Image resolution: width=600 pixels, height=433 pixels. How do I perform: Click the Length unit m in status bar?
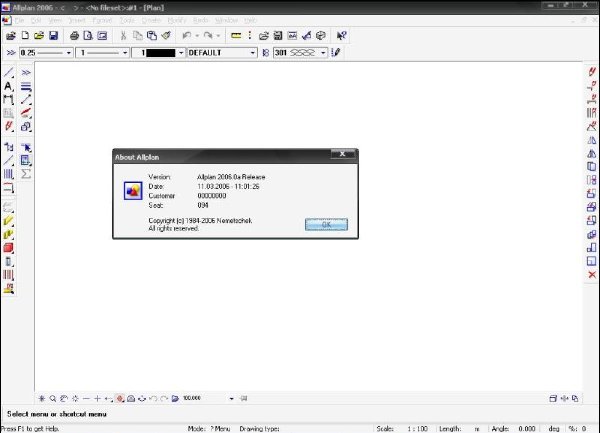(x=477, y=429)
